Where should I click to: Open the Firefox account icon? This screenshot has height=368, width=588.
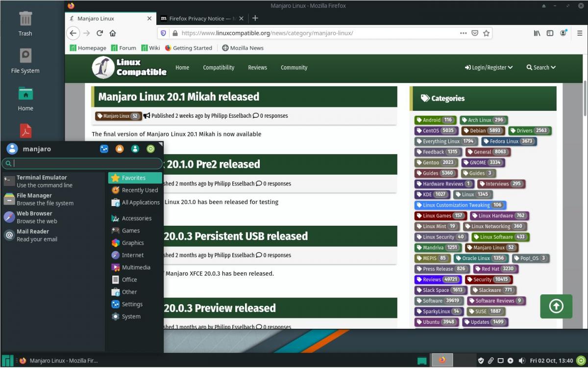[563, 33]
